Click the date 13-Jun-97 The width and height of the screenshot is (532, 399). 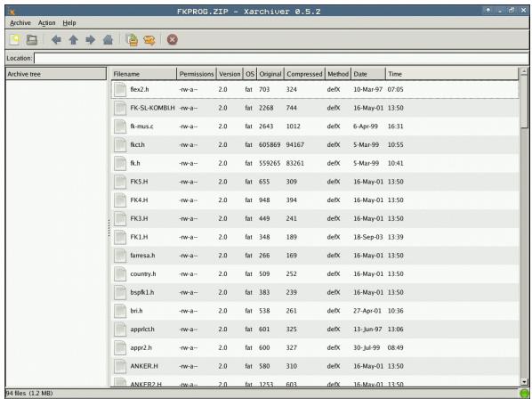point(367,330)
